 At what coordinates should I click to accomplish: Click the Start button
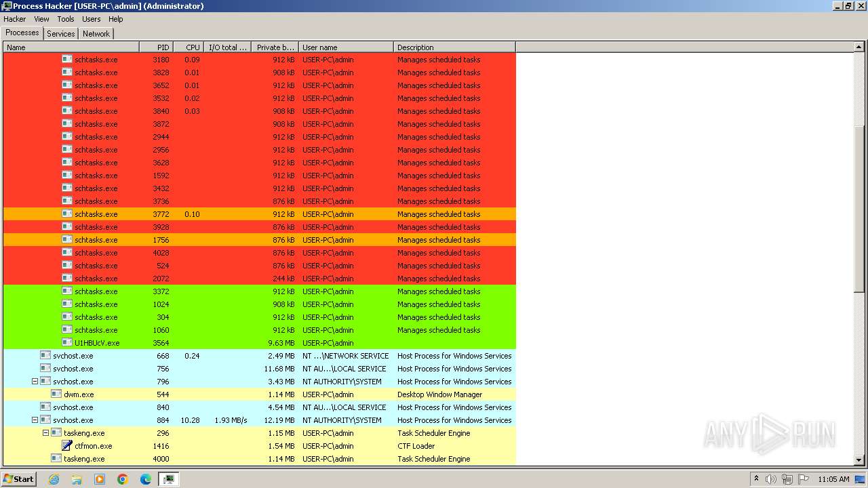click(19, 479)
